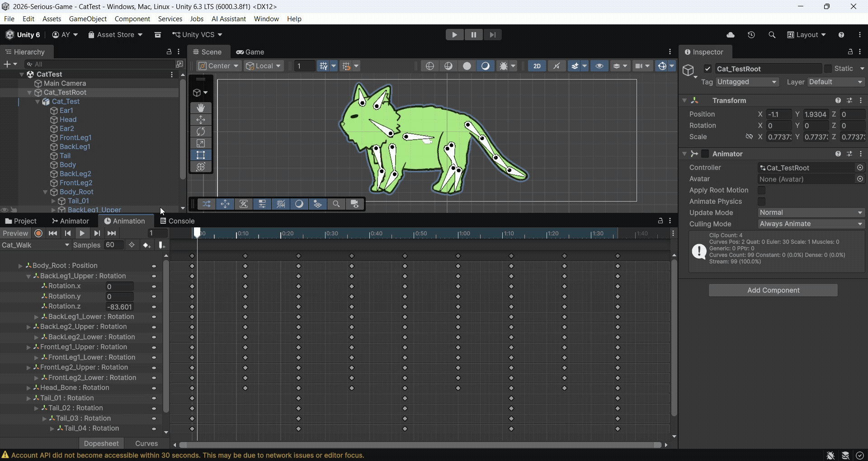Viewport: 868px width, 461px height.
Task: Click the Add event icon in Animation
Action: pos(162,245)
